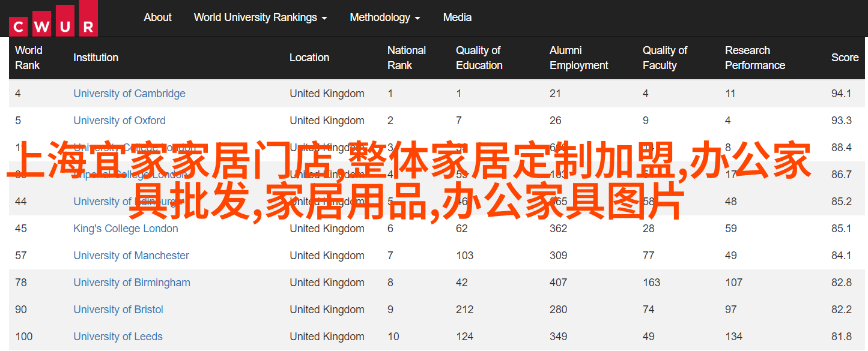This screenshot has height=351, width=868.
Task: Select the University of Birmingham link
Action: pyautogui.click(x=132, y=283)
